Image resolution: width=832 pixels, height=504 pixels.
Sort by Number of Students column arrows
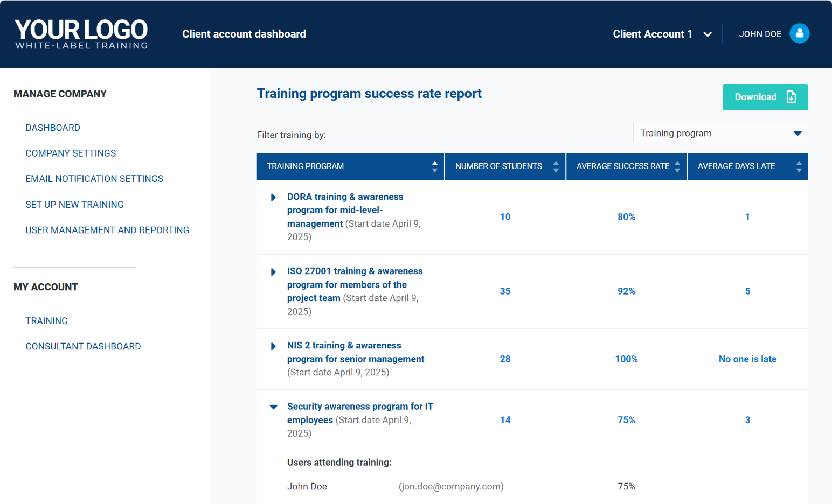point(556,166)
